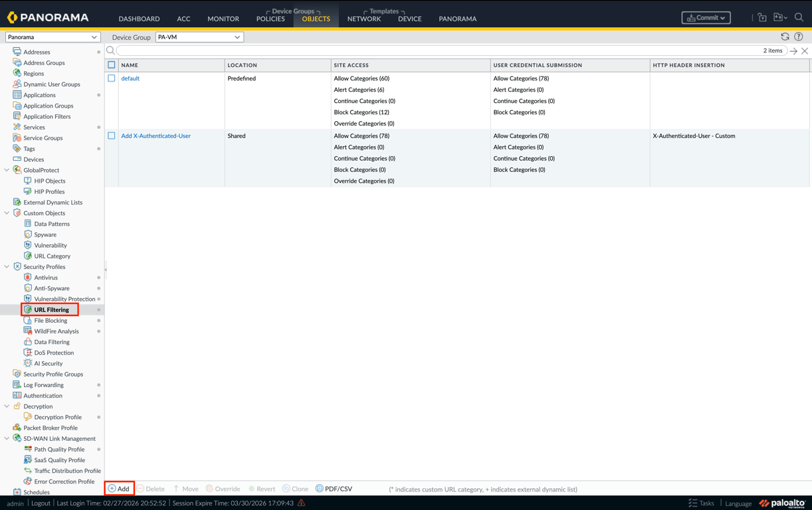Screen dimensions: 812x510
Task: Open the default profile link
Action: (x=130, y=78)
